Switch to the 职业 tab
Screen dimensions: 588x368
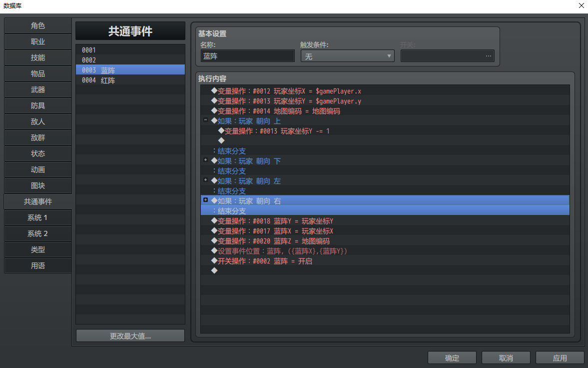click(38, 41)
